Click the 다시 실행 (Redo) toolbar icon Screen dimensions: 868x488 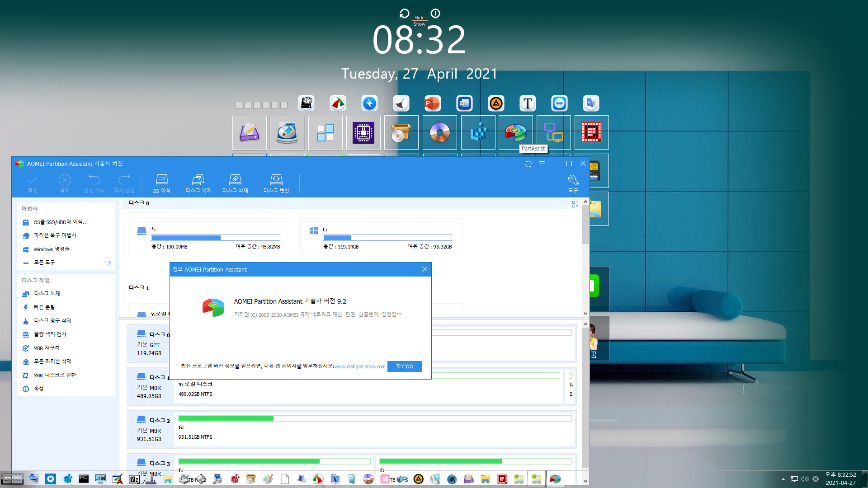click(x=124, y=183)
